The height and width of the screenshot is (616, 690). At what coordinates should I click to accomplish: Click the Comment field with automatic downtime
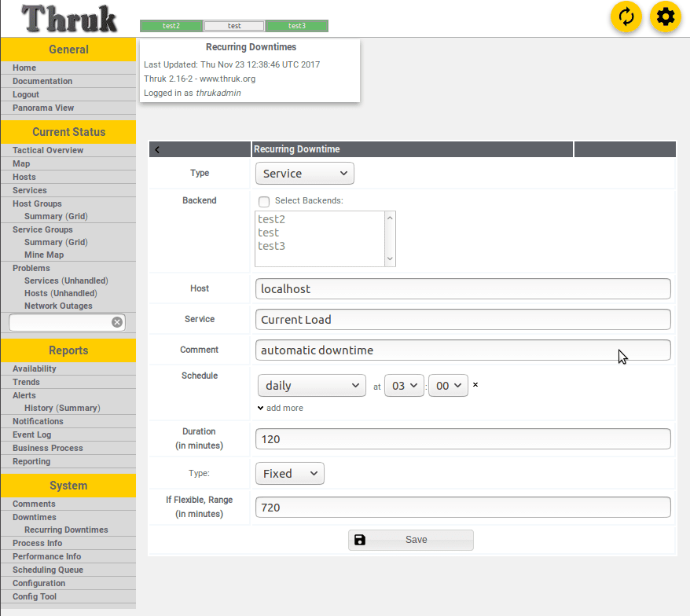coord(463,350)
